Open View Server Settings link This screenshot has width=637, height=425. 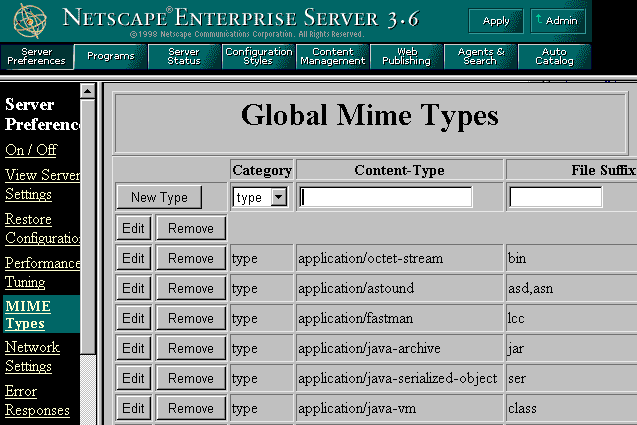(x=42, y=184)
